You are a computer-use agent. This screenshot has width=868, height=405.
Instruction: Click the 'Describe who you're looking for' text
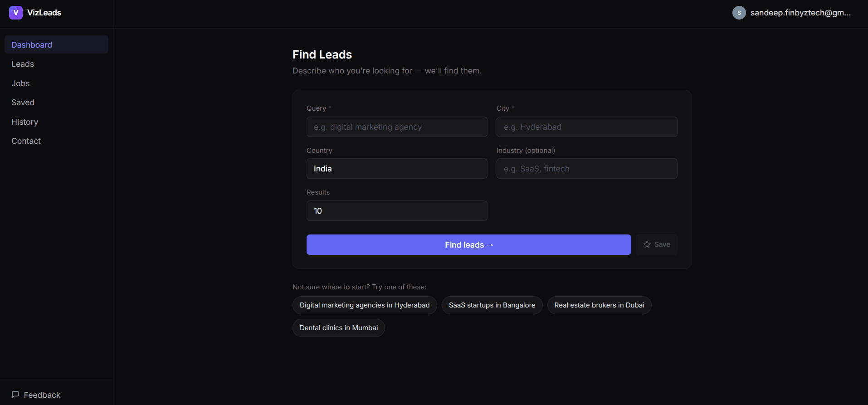(x=387, y=71)
